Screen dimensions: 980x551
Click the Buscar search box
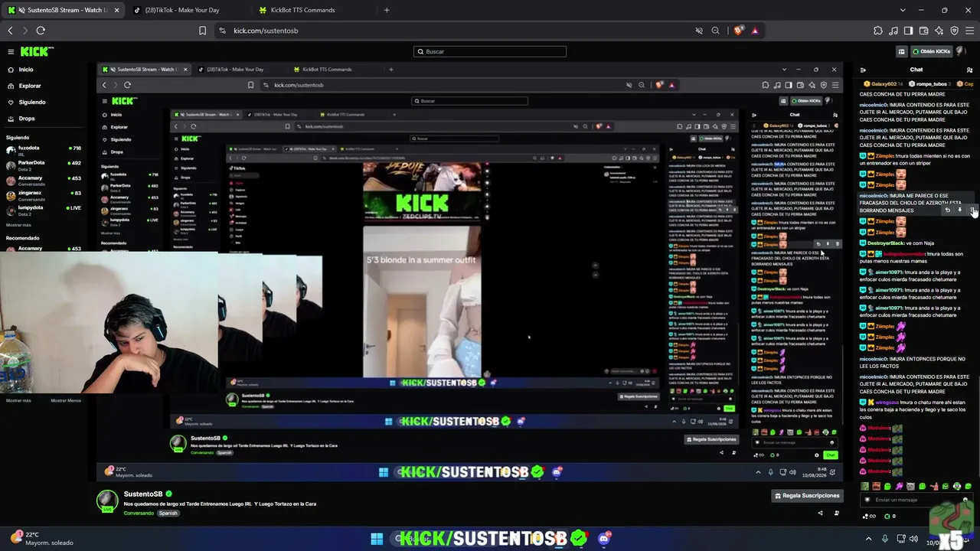click(490, 51)
